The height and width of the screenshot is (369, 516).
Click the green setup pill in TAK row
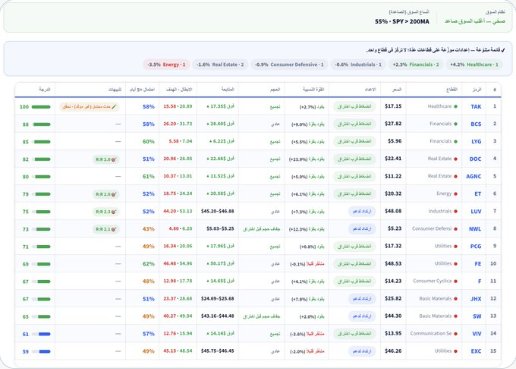click(354, 107)
